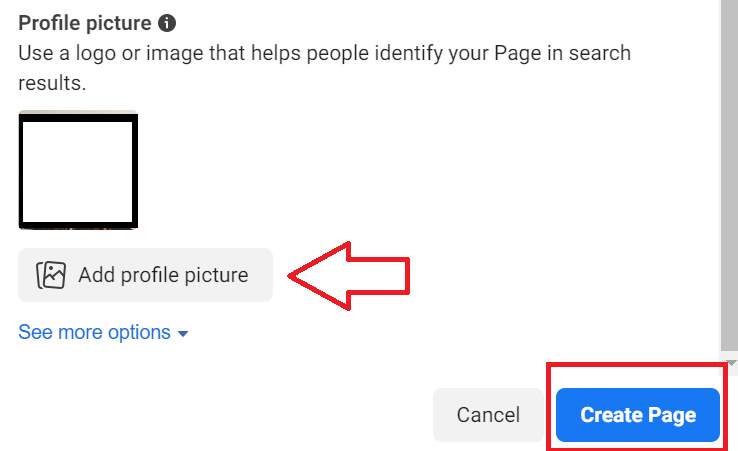738x451 pixels.
Task: Click the info icon beside Profile picture
Action: point(167,23)
